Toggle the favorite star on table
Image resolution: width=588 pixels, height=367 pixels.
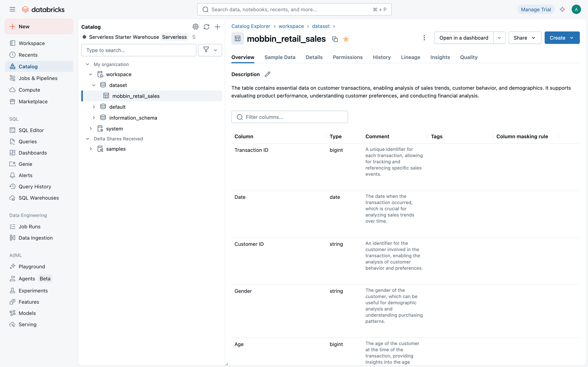346,39
